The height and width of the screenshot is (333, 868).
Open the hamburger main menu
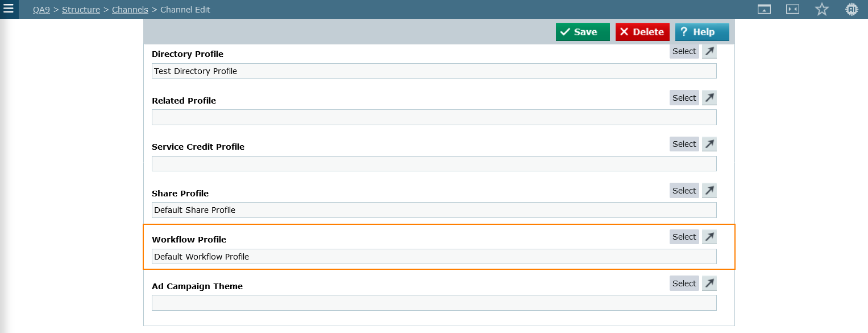click(x=9, y=9)
